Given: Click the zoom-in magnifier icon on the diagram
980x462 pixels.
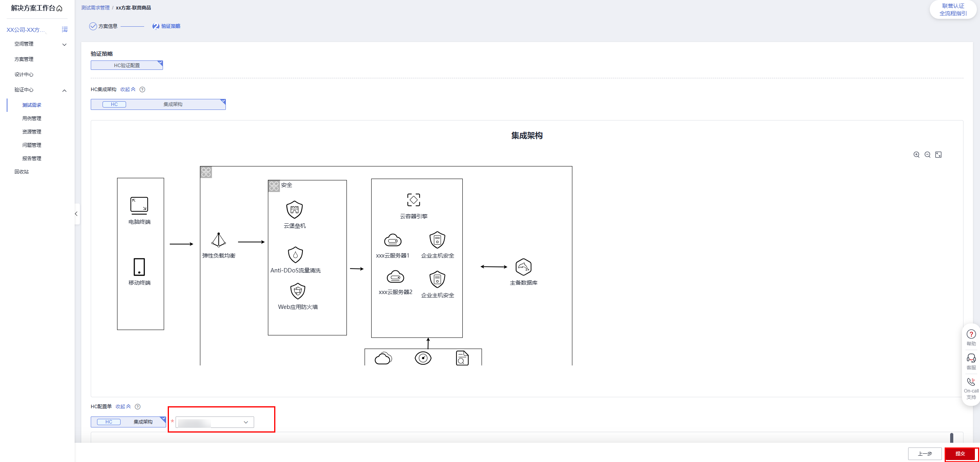Looking at the screenshot, I should click(x=916, y=155).
